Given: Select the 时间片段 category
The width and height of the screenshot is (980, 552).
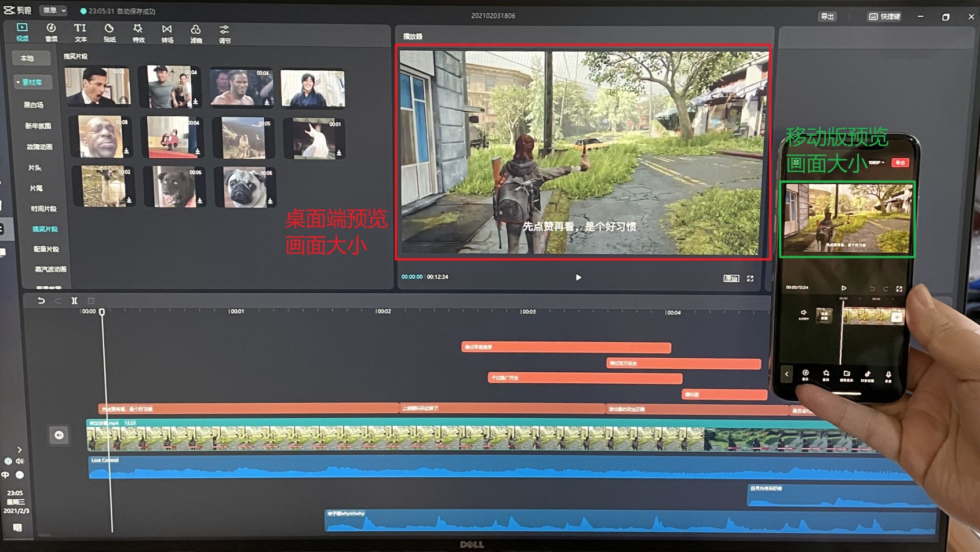Looking at the screenshot, I should 43,208.
